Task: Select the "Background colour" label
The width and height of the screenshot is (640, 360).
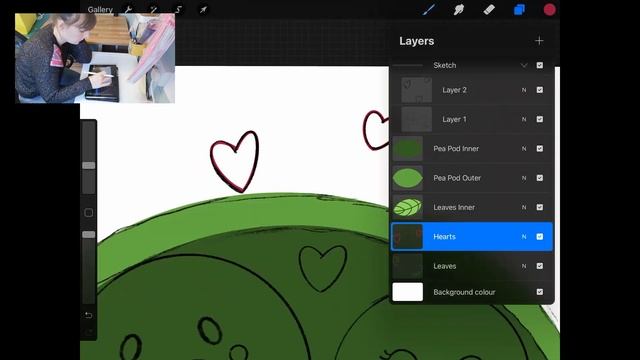Action: pos(464,292)
